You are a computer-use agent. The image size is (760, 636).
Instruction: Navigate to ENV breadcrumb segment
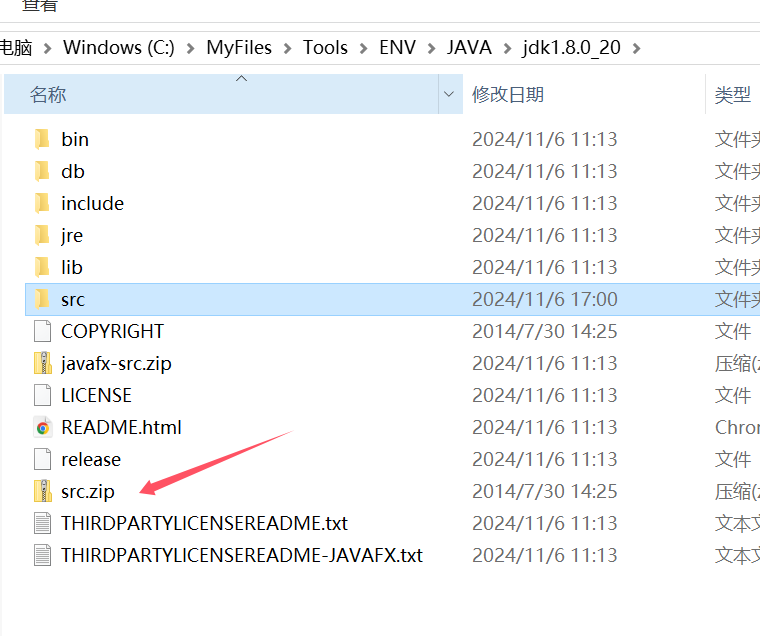397,48
